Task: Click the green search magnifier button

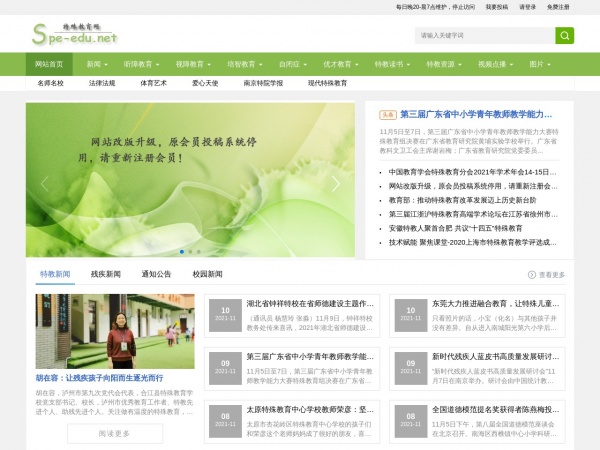Action: click(564, 35)
